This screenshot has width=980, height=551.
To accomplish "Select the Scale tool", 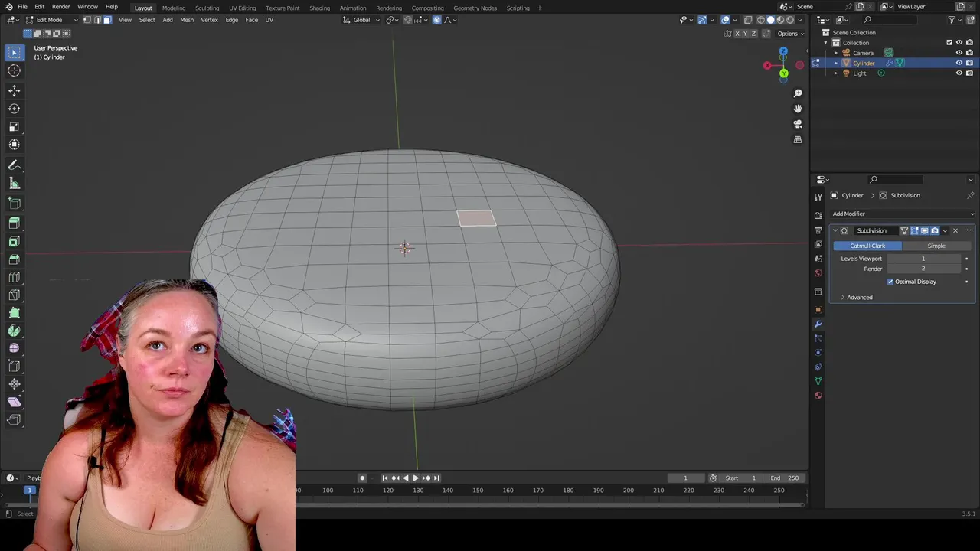I will (x=14, y=127).
